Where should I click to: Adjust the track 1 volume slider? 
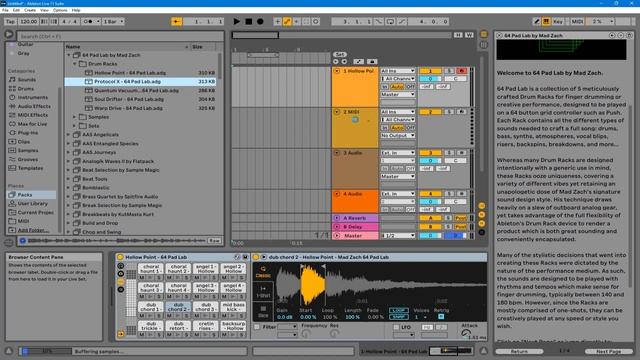(x=430, y=79)
